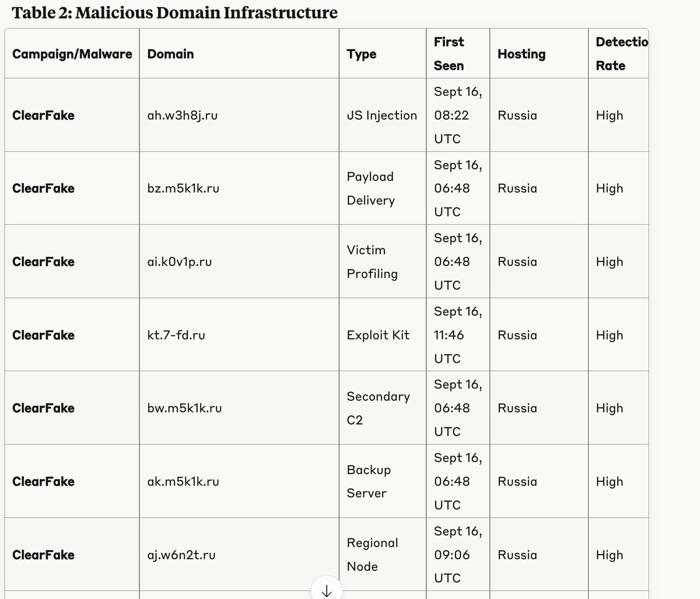Click the bz.m5k1k.ru domain text
Viewport: 700px width, 599px height.
pyautogui.click(x=183, y=188)
